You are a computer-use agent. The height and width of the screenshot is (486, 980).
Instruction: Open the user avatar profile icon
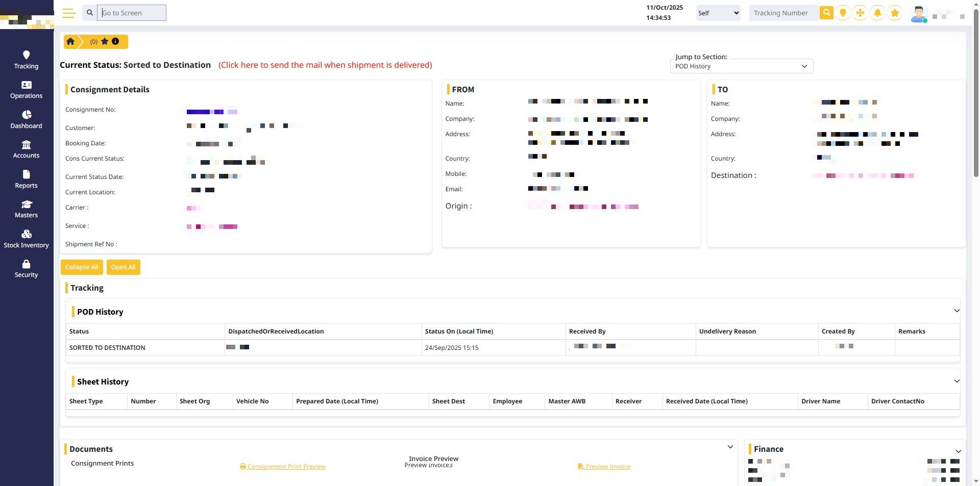918,14
